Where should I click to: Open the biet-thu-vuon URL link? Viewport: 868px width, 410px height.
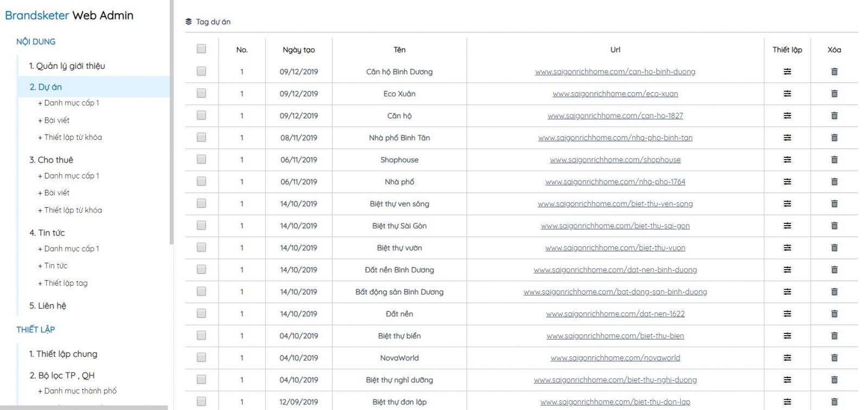[615, 248]
